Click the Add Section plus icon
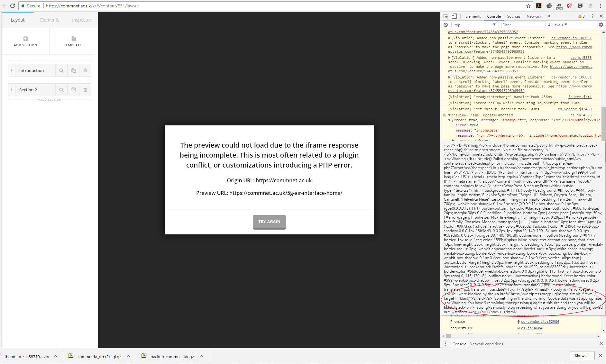Screen dimensions: 606x364 point(25,39)
